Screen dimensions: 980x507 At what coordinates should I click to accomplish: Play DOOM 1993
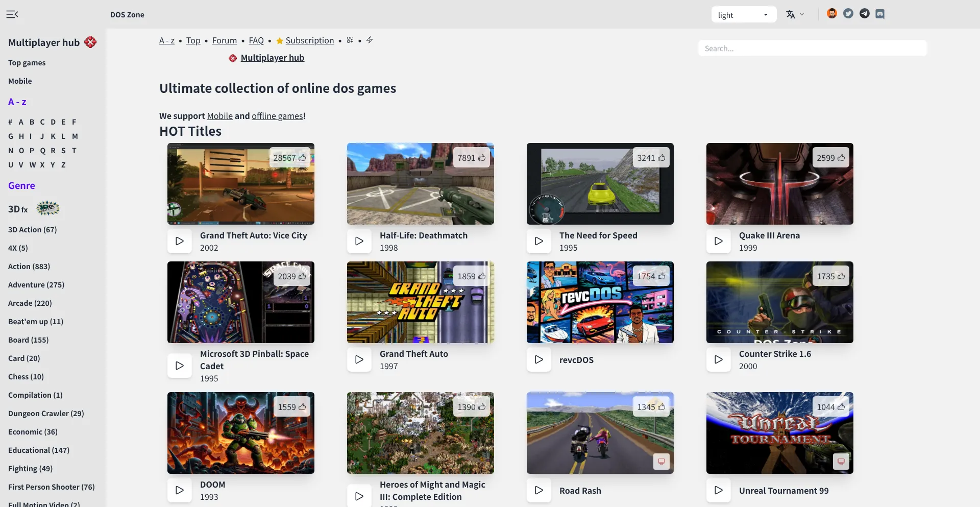180,490
